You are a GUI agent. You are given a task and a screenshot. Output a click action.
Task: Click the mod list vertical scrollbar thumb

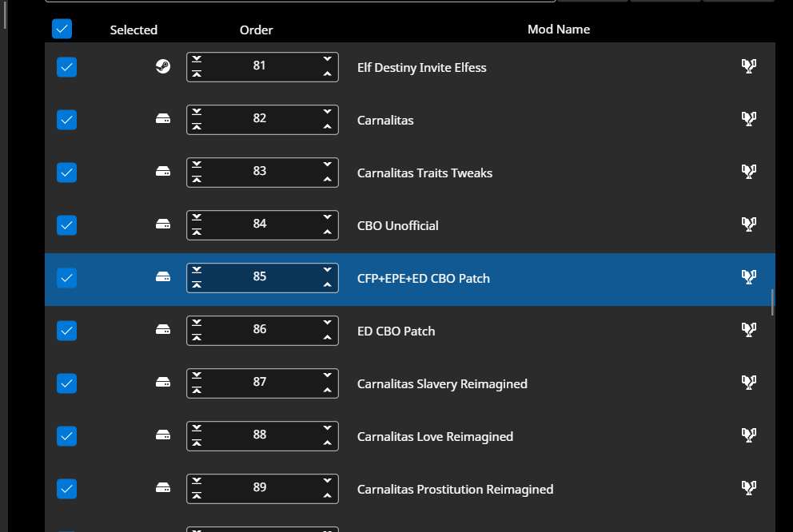point(772,302)
